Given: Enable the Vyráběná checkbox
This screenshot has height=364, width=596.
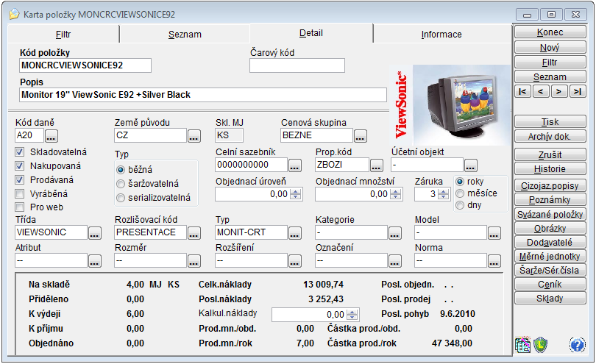Looking at the screenshot, I should 19,194.
